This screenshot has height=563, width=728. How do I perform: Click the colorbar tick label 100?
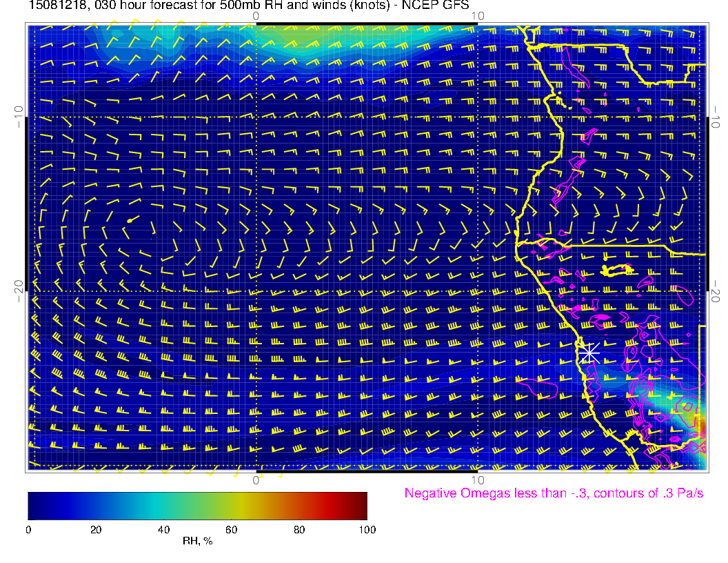pyautogui.click(x=367, y=529)
